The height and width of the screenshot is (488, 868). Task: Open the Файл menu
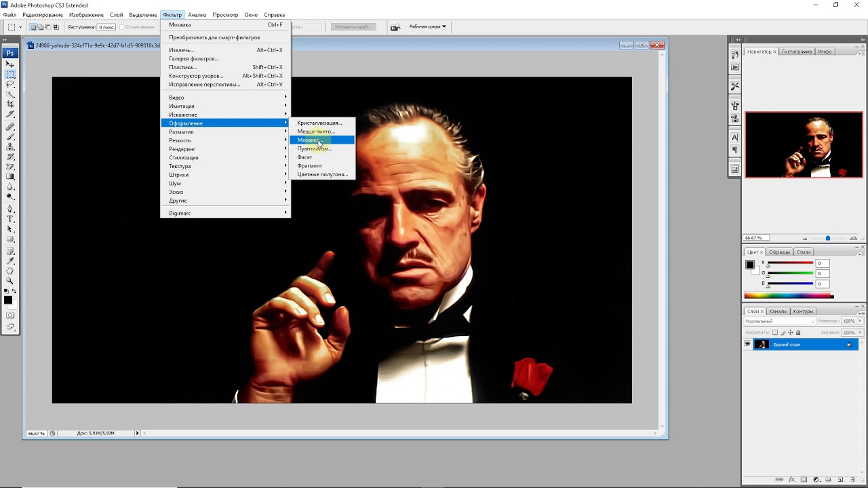[9, 15]
